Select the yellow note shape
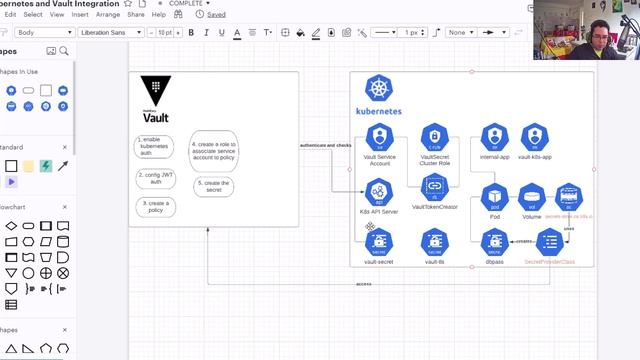The height and width of the screenshot is (360, 640). (x=28, y=166)
